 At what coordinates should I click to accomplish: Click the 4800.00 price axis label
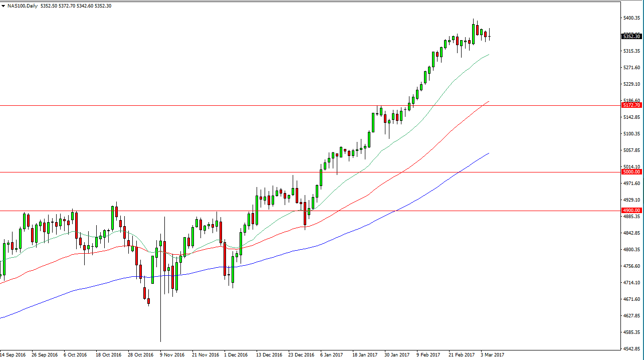click(631, 250)
